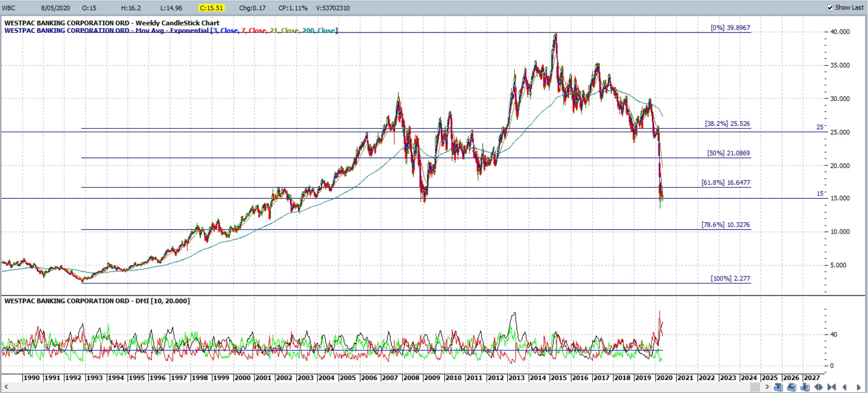Viewport: 868px width, 393px height.
Task: Select the [50%] 21.0869 Fibonacci label
Action: click(728, 153)
